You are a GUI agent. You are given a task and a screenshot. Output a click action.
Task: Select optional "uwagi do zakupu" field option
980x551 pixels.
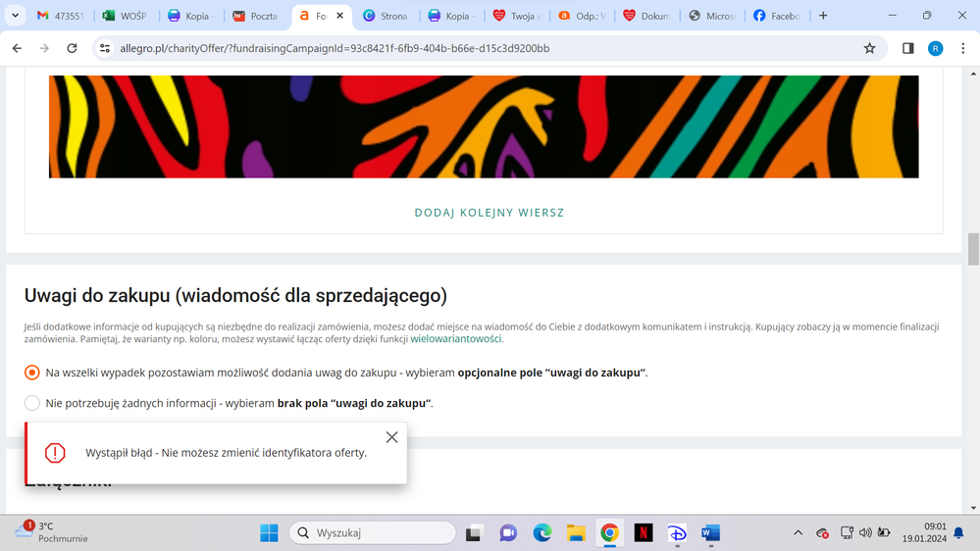[31, 373]
